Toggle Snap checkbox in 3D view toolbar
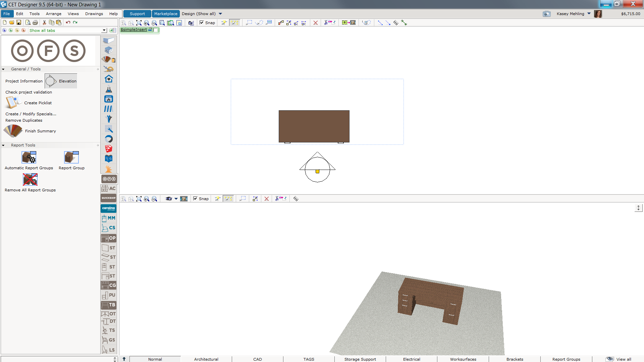The width and height of the screenshot is (644, 362). coord(195,199)
